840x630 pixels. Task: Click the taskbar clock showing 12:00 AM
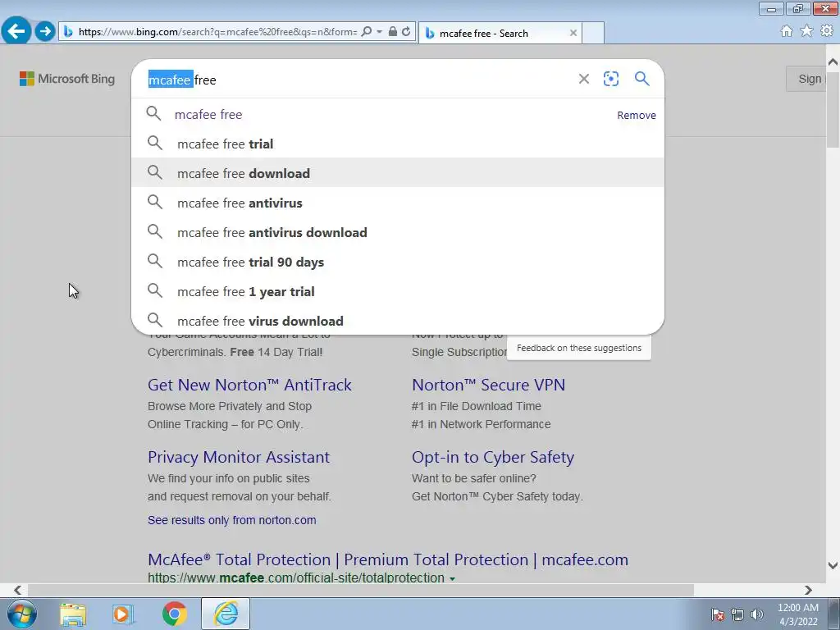tap(797, 614)
